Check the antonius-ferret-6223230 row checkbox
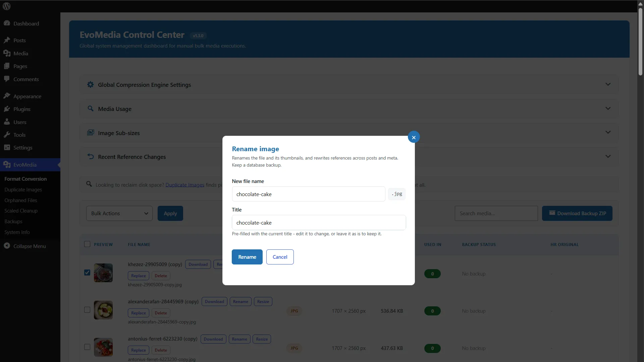Image resolution: width=644 pixels, height=362 pixels. pos(87,347)
